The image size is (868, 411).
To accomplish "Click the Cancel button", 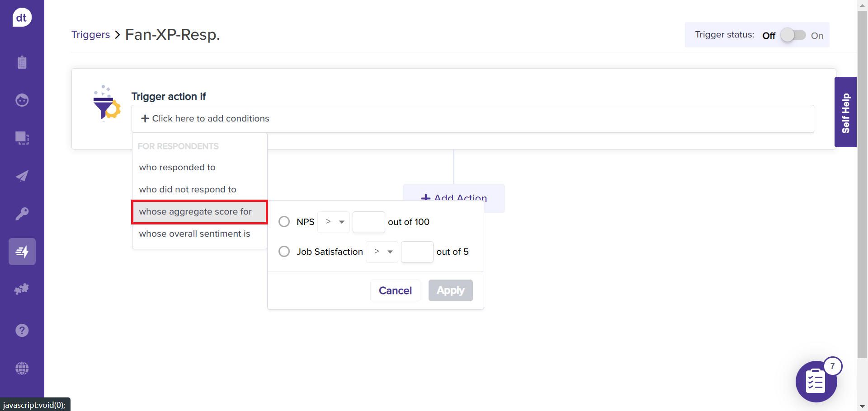I will pyautogui.click(x=395, y=290).
